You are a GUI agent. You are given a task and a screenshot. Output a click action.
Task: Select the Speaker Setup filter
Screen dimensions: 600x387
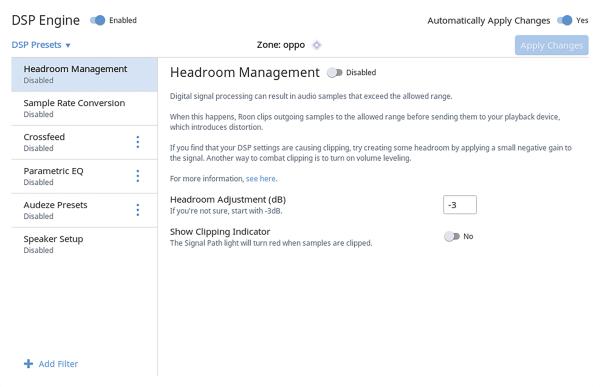pos(84,244)
